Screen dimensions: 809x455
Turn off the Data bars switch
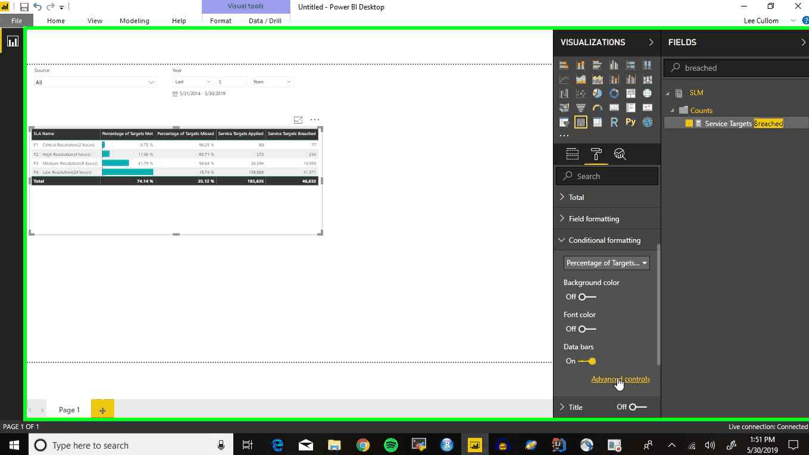pyautogui.click(x=587, y=361)
